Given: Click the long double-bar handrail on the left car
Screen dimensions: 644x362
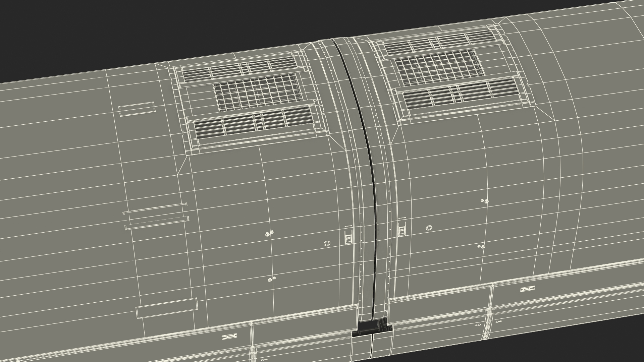Looking at the screenshot, I should tap(156, 216).
